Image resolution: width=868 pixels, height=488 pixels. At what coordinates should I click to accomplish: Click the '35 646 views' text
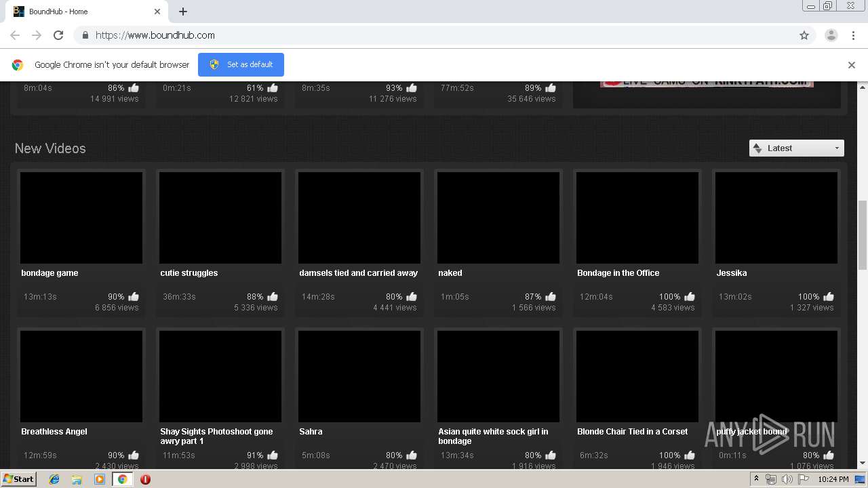(532, 99)
